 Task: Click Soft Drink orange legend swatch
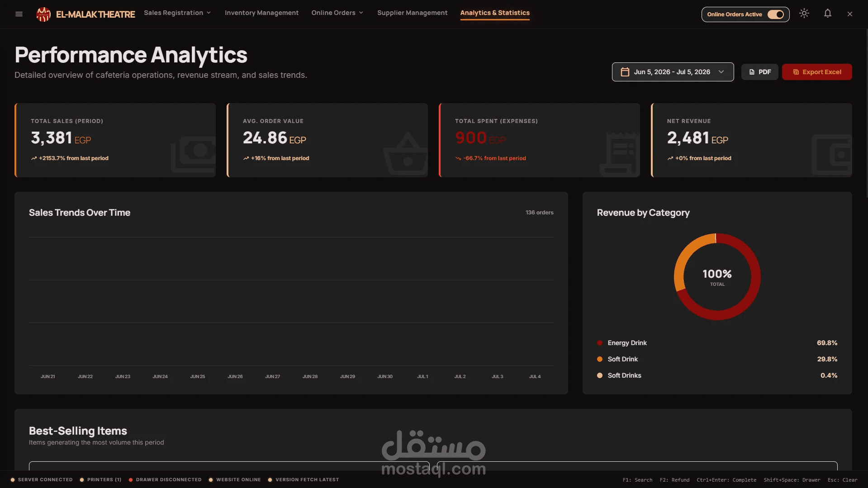coord(600,359)
